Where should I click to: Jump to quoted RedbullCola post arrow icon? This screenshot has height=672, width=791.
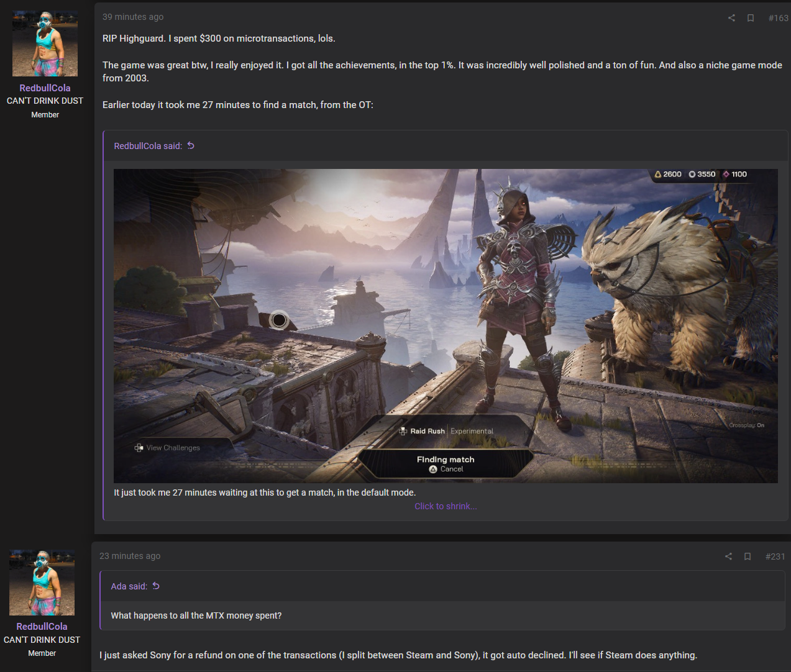(191, 145)
